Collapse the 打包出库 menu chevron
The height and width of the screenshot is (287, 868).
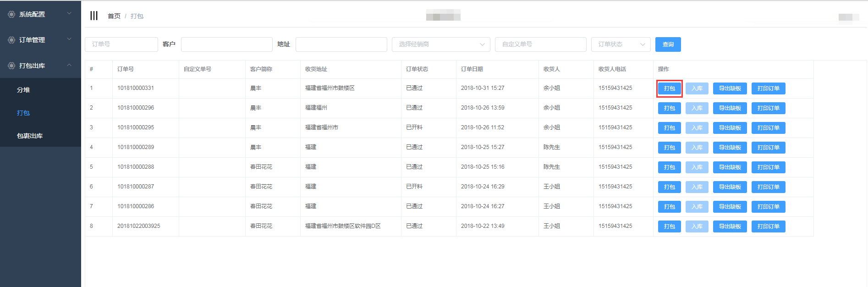tap(69, 65)
